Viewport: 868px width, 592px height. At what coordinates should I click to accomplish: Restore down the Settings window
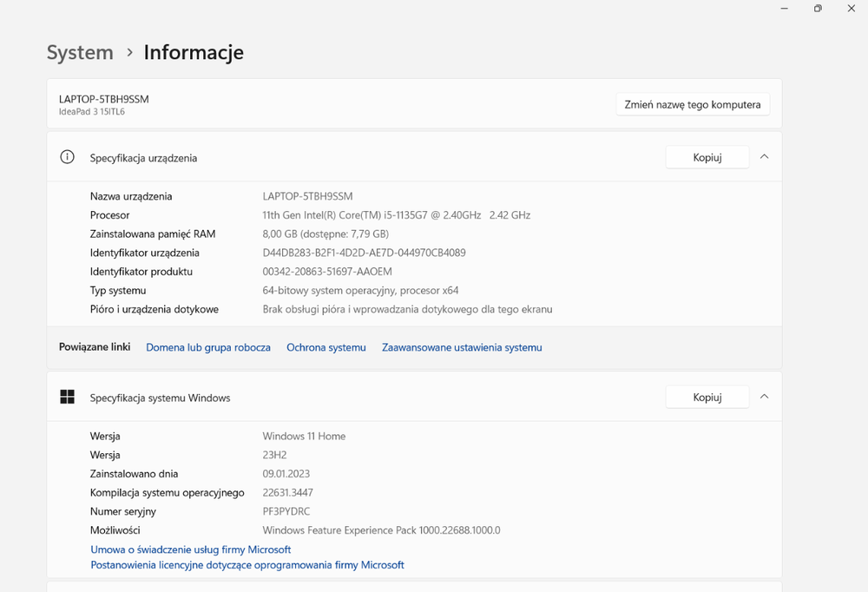pos(818,9)
